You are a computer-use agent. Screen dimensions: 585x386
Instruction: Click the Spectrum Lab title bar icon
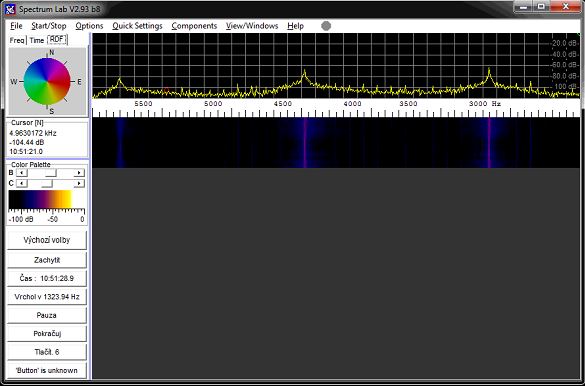(x=10, y=8)
